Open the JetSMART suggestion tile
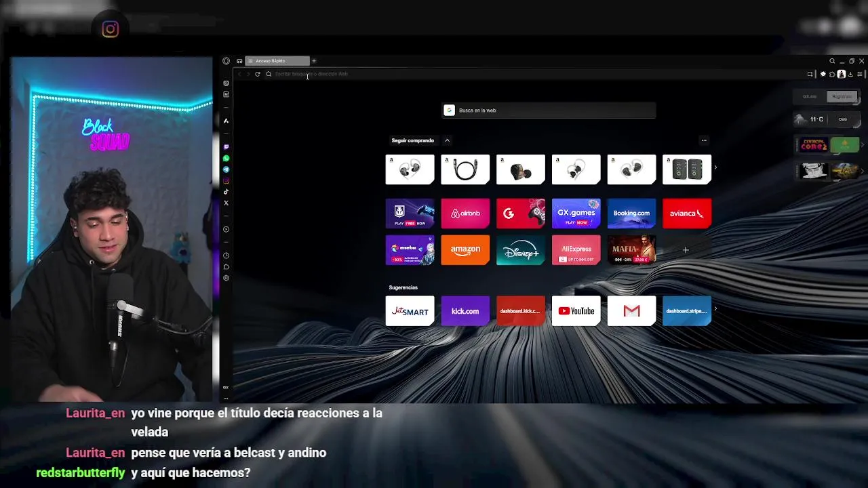 click(410, 311)
